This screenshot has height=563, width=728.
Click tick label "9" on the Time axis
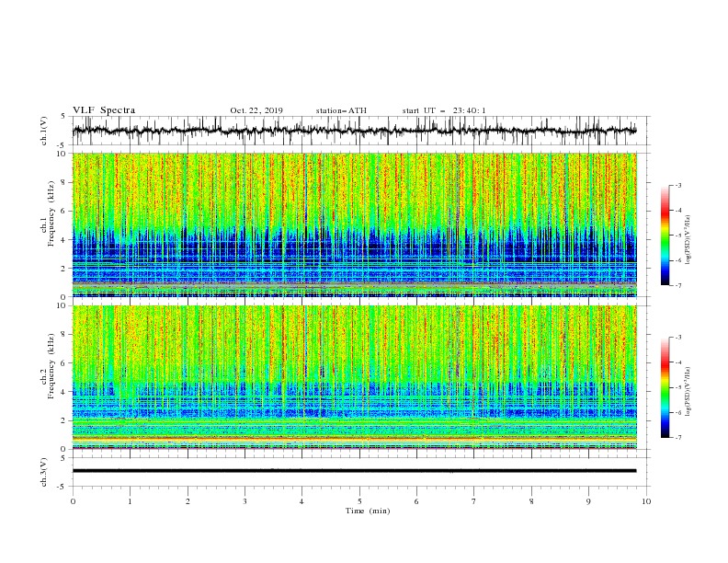coord(588,501)
